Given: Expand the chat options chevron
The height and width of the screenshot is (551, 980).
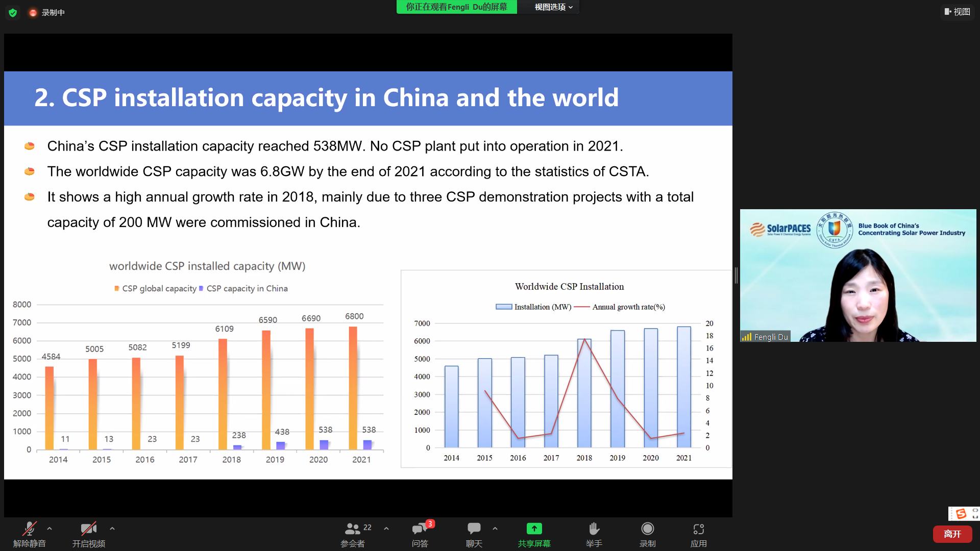Looking at the screenshot, I should point(495,529).
